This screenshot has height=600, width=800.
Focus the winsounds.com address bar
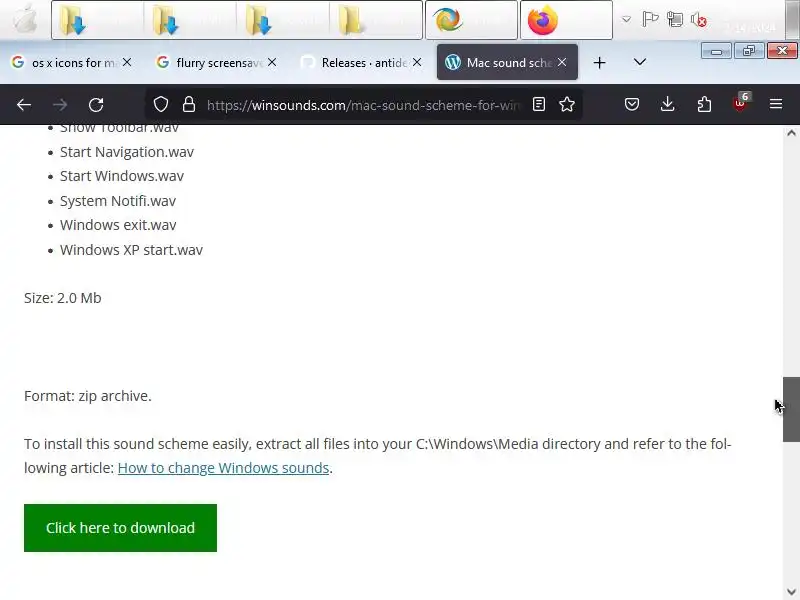pos(363,105)
